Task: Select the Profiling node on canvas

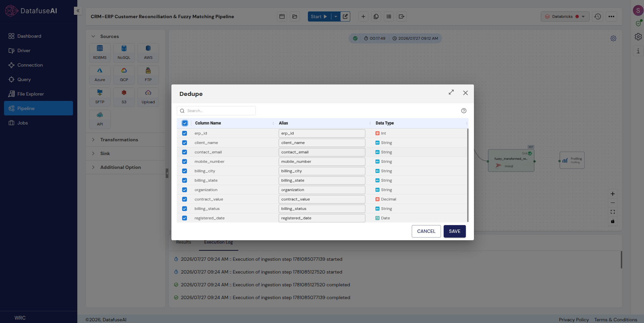Action: [572, 160]
